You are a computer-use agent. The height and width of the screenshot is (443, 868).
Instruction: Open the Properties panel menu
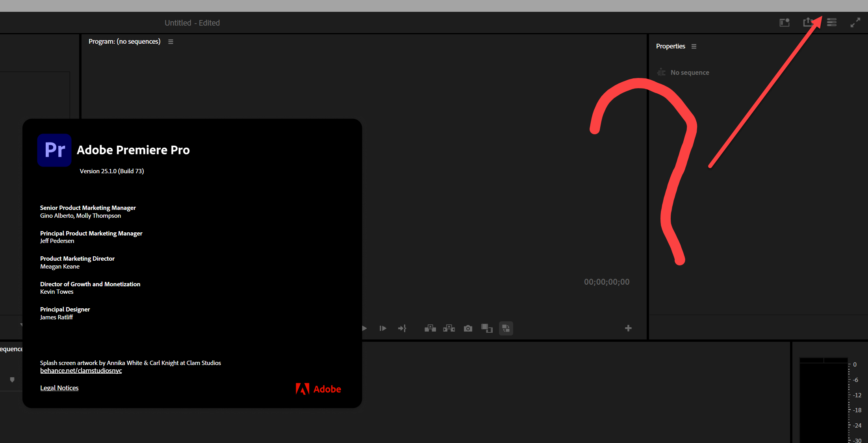694,46
